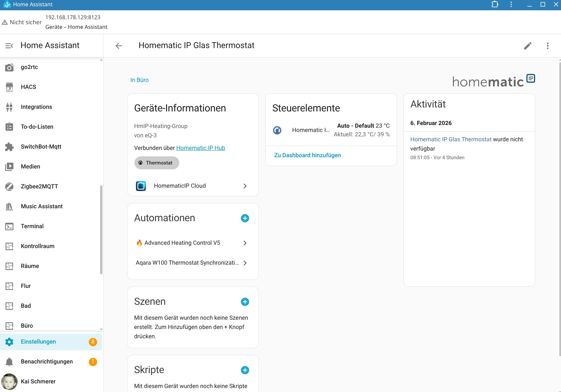Open the HACS sidebar entry
This screenshot has width=561, height=392.
coord(51,87)
